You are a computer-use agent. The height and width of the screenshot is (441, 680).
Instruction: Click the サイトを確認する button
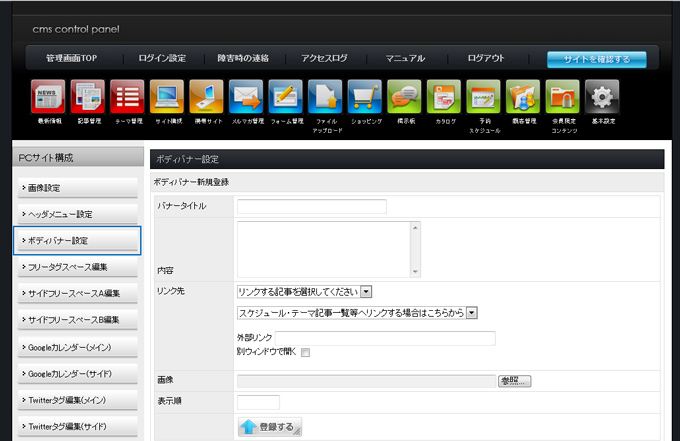pyautogui.click(x=596, y=59)
